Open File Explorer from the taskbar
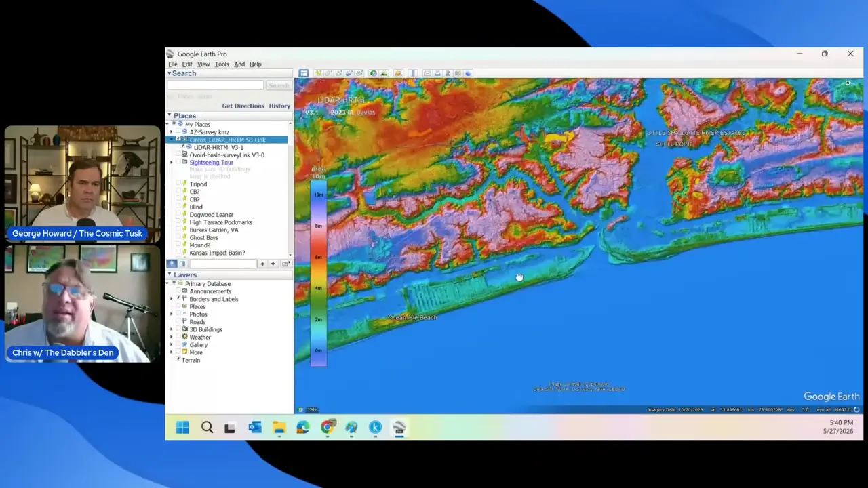Viewport: 868px width, 488px height. click(279, 427)
